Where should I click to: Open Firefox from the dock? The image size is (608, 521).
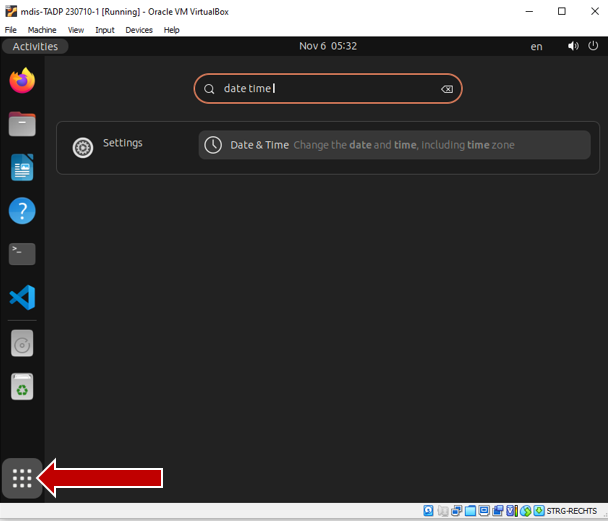[x=22, y=80]
